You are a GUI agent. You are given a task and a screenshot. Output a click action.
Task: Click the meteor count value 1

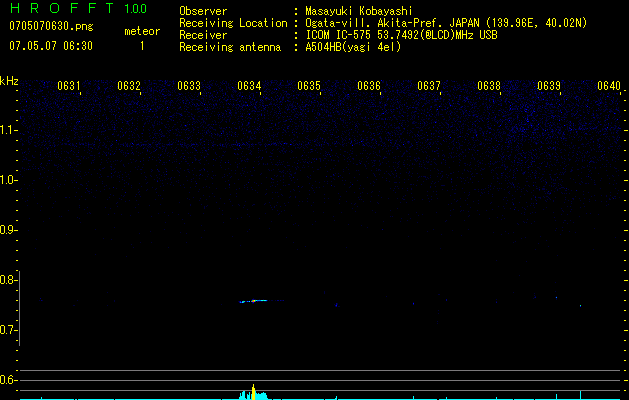click(x=142, y=46)
